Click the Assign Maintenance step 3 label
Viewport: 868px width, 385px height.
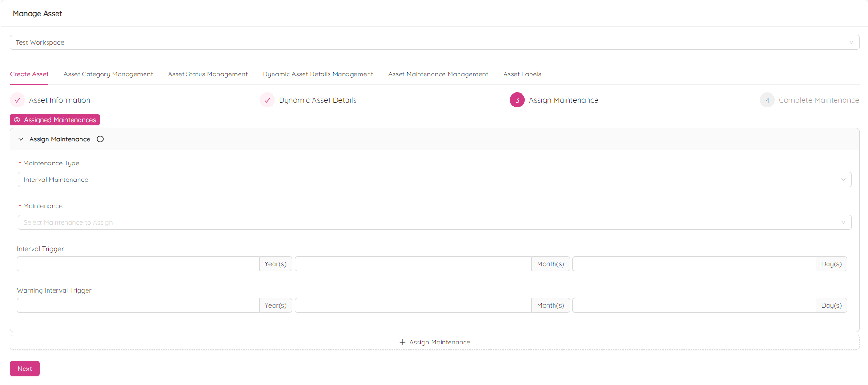pyautogui.click(x=563, y=100)
